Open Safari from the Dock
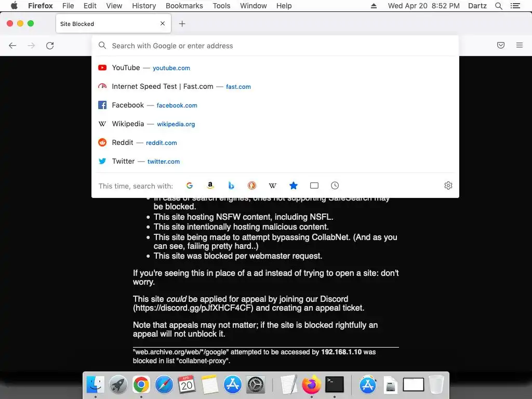This screenshot has width=532, height=399. pyautogui.click(x=164, y=384)
